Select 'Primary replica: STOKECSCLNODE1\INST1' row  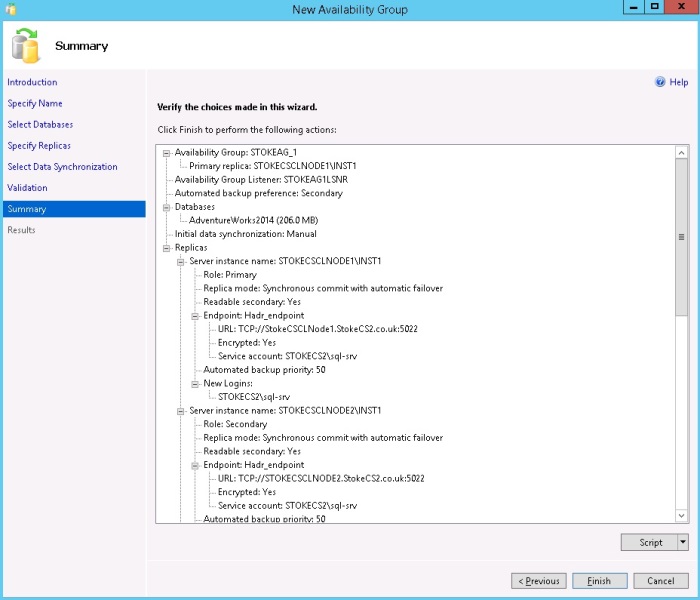[x=273, y=166]
